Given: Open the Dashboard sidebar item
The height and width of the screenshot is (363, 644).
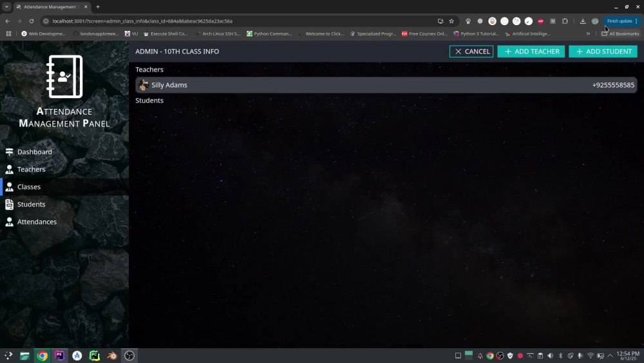Looking at the screenshot, I should pyautogui.click(x=64, y=152).
